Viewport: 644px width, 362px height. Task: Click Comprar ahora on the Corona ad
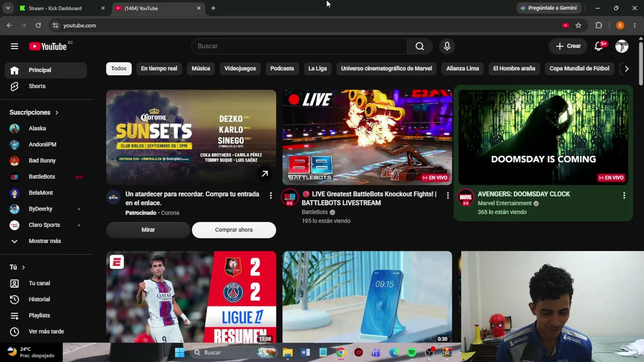(234, 230)
